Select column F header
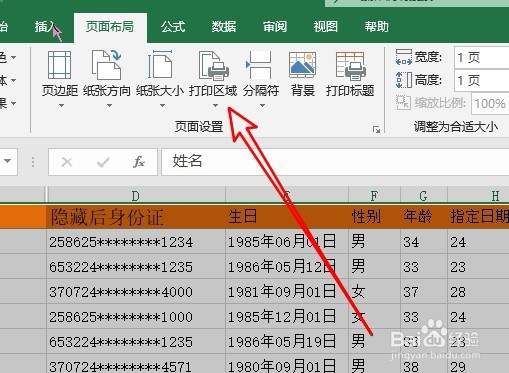The width and height of the screenshot is (509, 373). [x=374, y=195]
